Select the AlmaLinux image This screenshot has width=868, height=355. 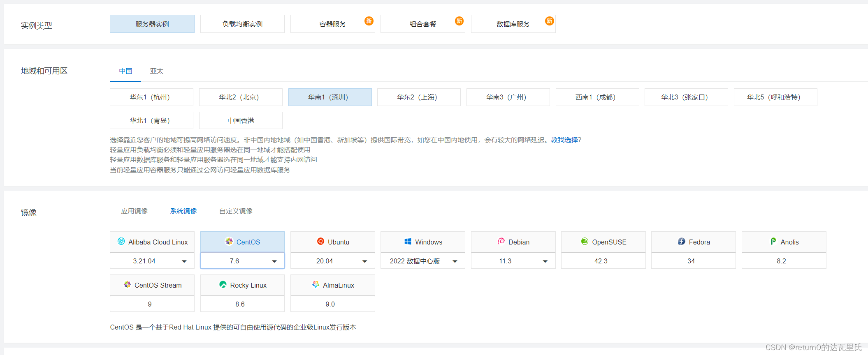coord(332,285)
